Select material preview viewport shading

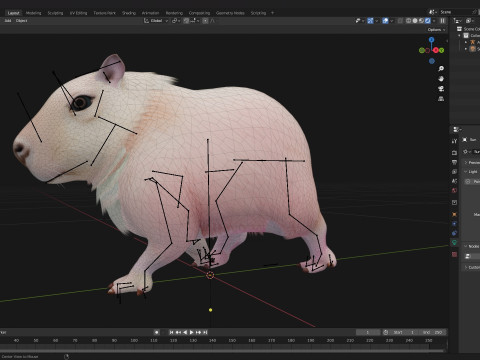421,21
